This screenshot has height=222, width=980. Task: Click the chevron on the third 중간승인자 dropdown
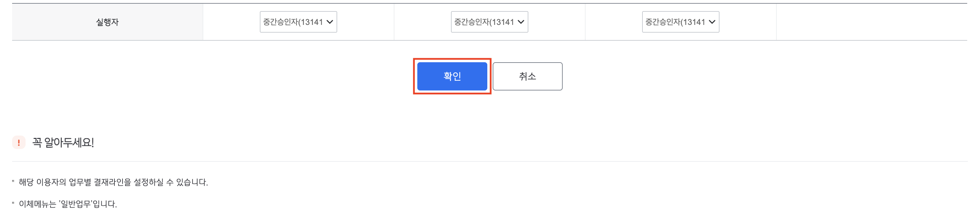click(x=712, y=22)
